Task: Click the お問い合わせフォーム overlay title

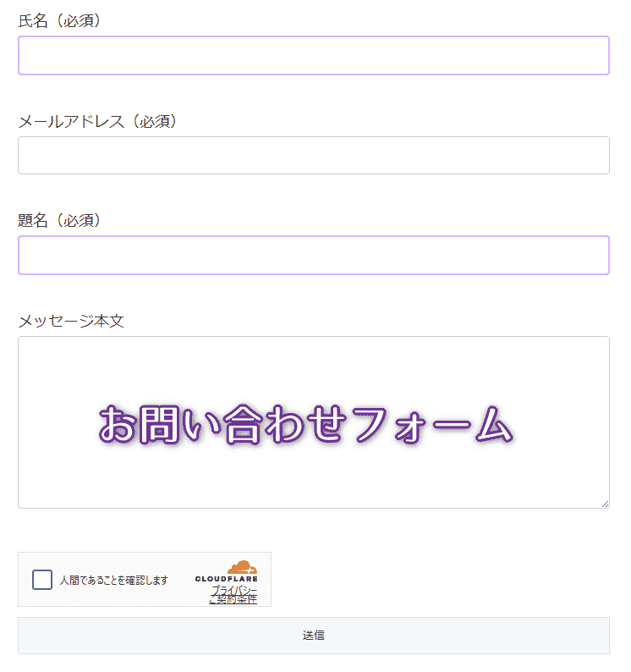Action: [306, 424]
